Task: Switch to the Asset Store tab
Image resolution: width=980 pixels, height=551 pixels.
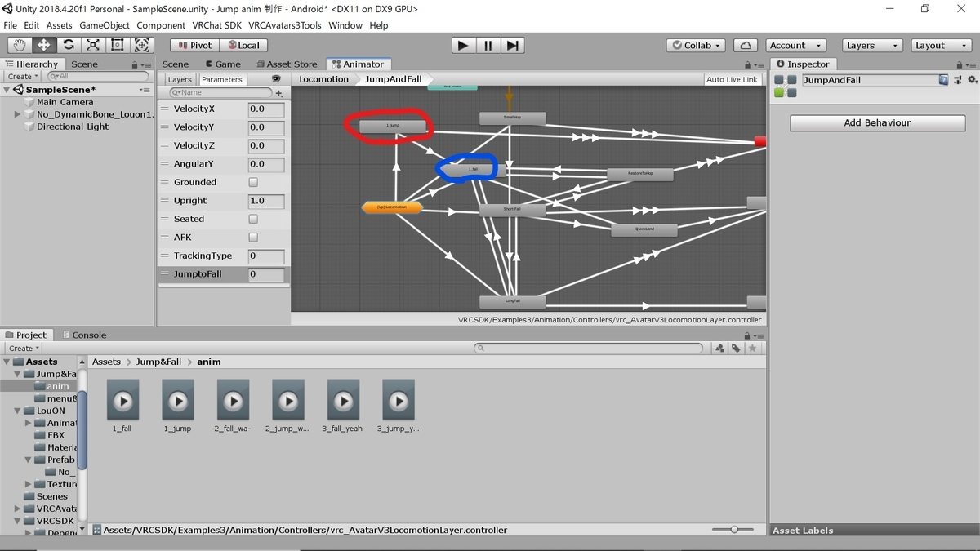Action: [286, 64]
